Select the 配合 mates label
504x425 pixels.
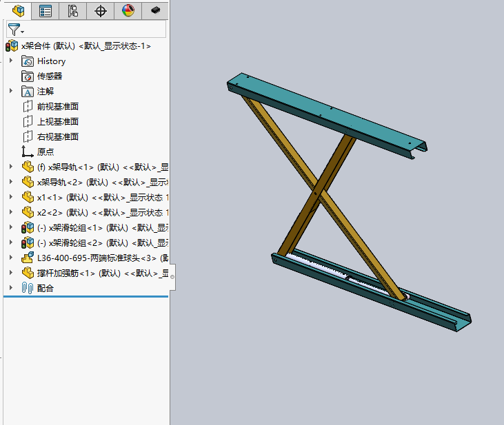tap(46, 288)
